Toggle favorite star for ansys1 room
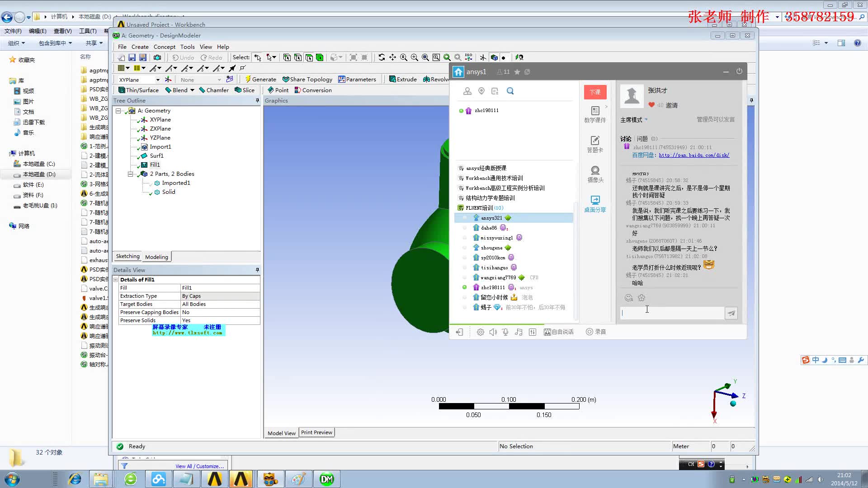 click(517, 72)
